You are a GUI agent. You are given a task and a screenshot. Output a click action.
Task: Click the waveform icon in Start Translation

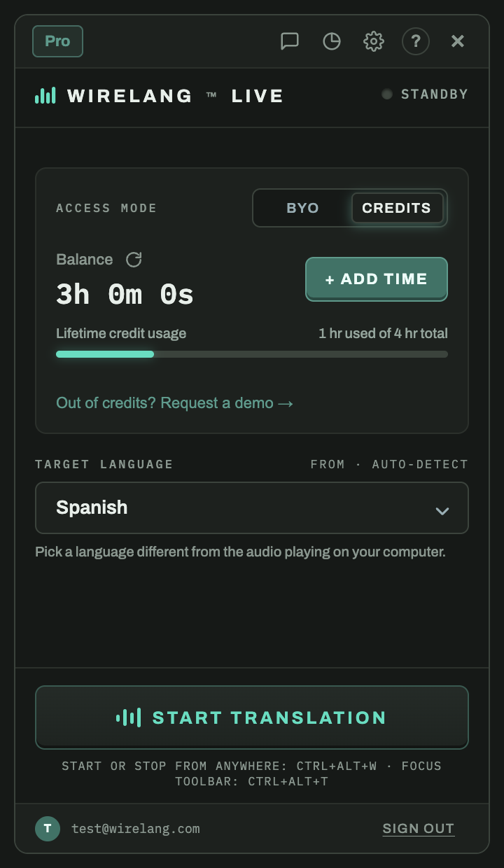pos(129,717)
